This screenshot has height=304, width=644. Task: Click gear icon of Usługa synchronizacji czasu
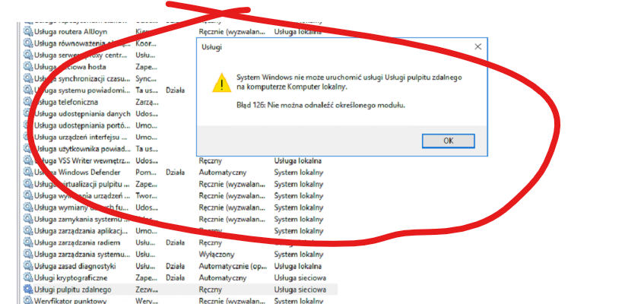point(28,78)
